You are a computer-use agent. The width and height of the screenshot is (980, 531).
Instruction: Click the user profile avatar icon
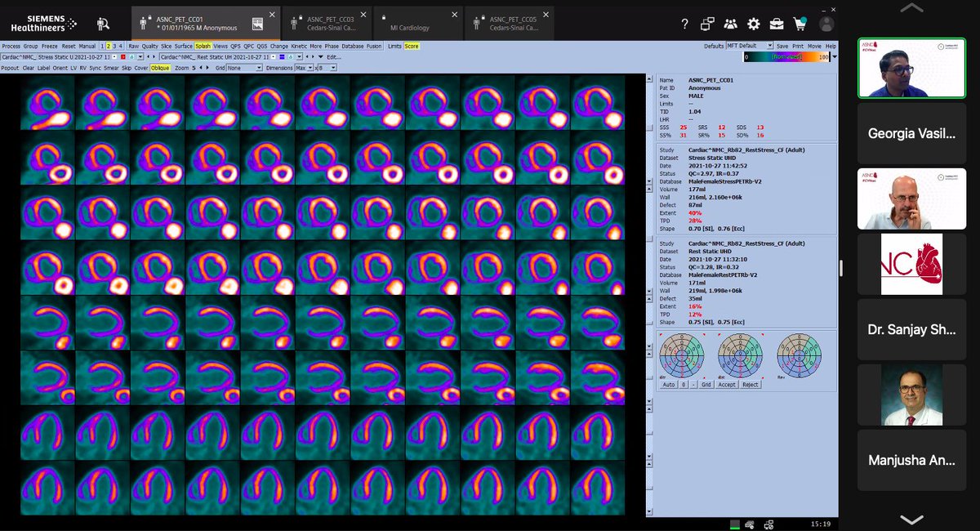(x=826, y=25)
